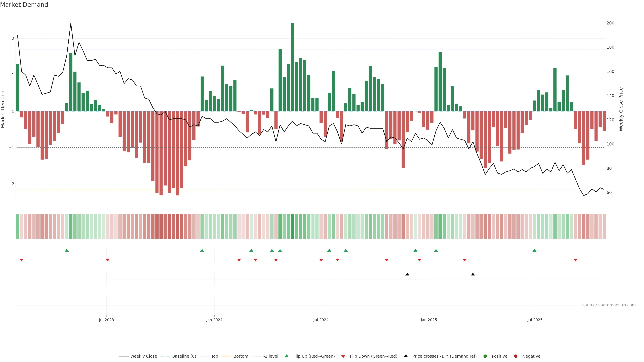Click the Weekly Close Price axis label
This screenshot has width=644, height=362.
coord(621,109)
